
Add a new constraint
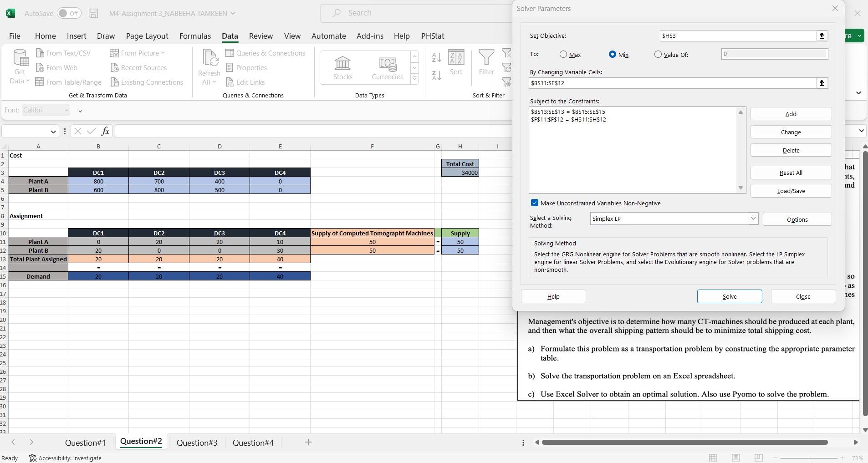(790, 114)
